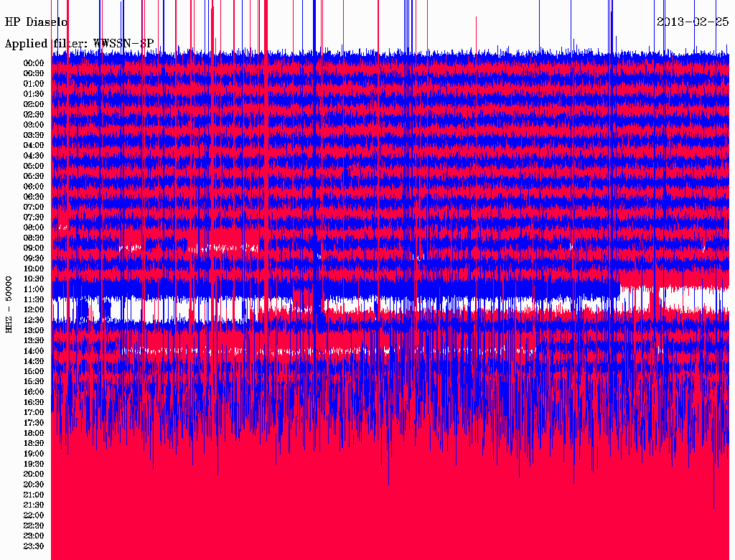Screen dimensions: 735x560
Task: Select the 19:00 time label
Action: (34, 454)
